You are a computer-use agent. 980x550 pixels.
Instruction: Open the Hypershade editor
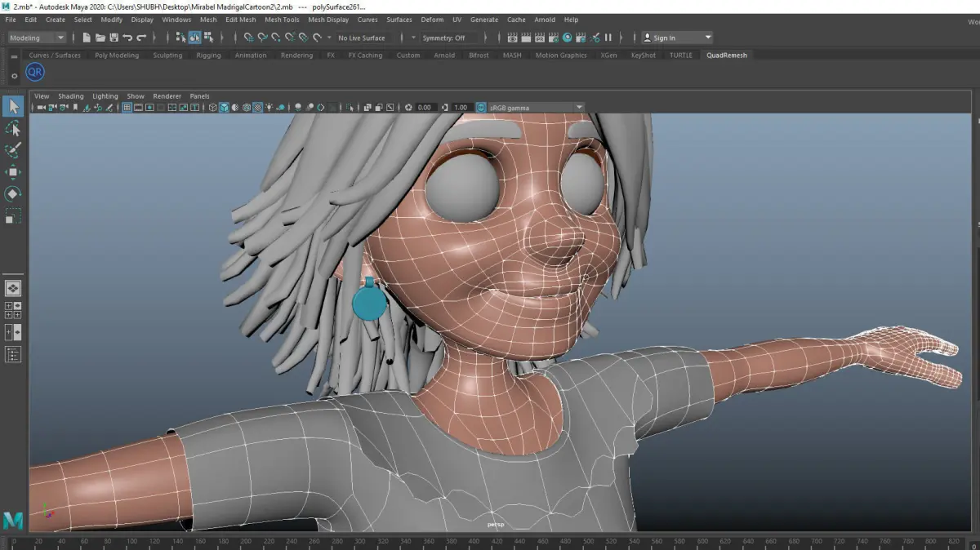[567, 38]
